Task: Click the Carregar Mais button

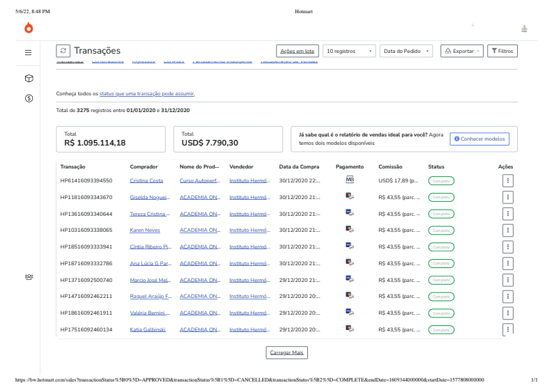Action: coord(287,352)
